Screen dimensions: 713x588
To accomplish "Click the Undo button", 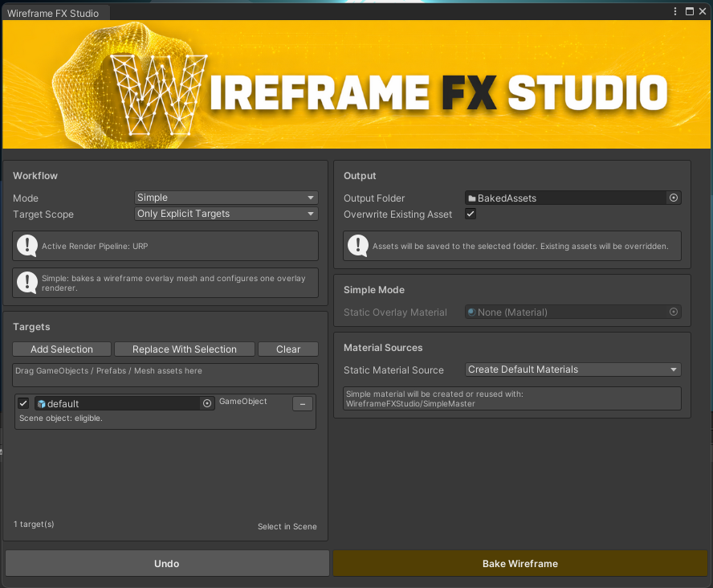I will pos(167,563).
